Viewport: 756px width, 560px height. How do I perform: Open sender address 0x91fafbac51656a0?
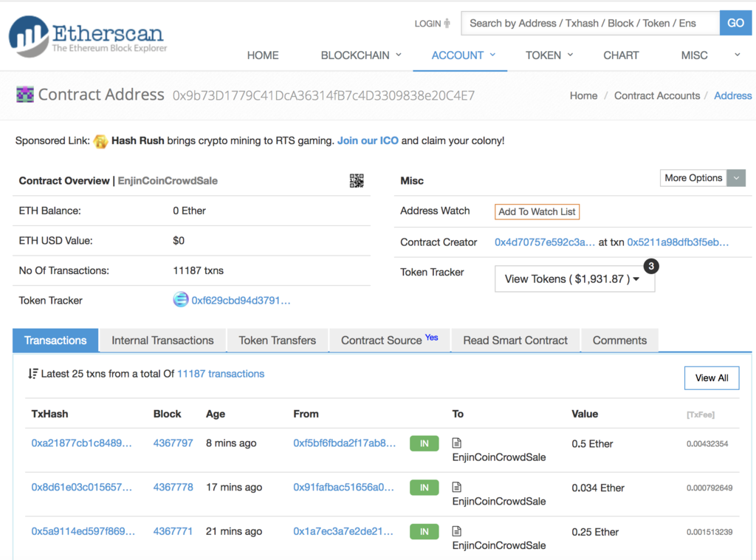pyautogui.click(x=343, y=487)
